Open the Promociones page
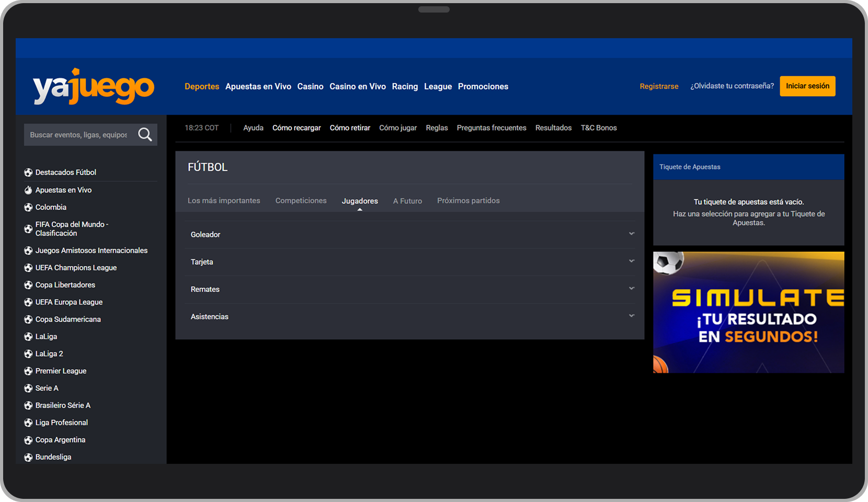Image resolution: width=868 pixels, height=502 pixels. [x=483, y=87]
